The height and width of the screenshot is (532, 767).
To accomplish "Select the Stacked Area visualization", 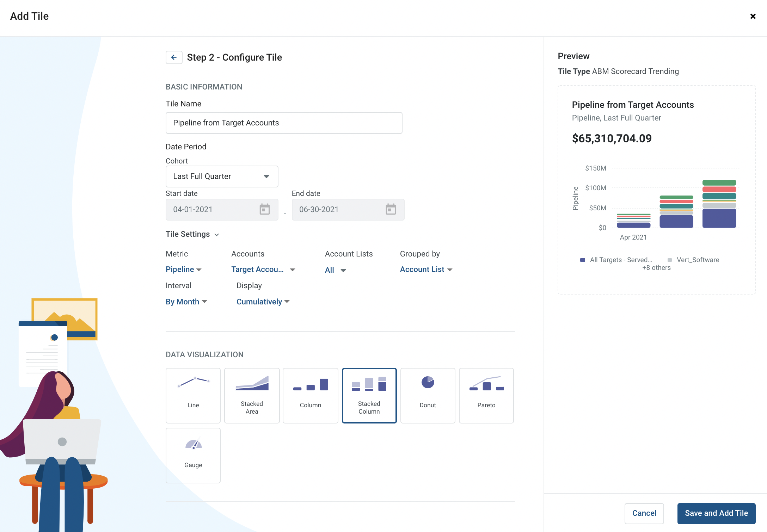I will click(252, 396).
